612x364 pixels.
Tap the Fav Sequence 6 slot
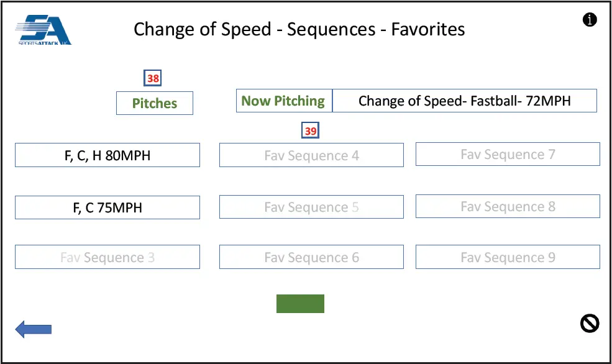[x=311, y=257]
